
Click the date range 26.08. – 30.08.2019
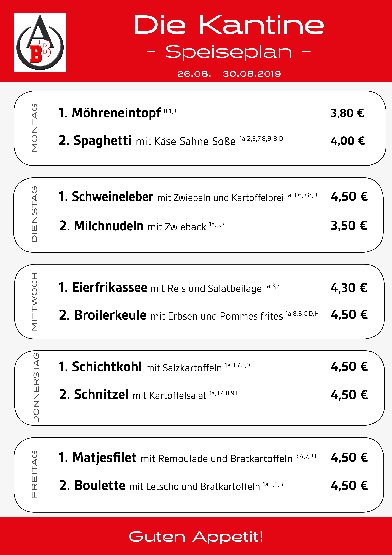(x=229, y=74)
